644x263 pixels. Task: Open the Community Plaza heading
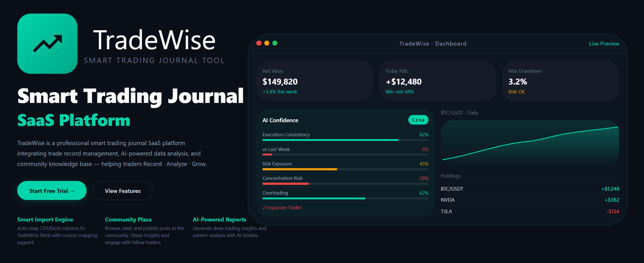[x=128, y=219]
